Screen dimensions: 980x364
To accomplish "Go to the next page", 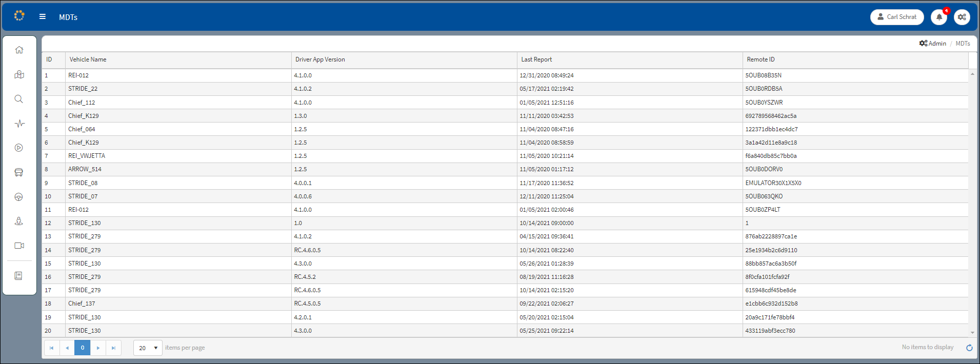I will [x=98, y=348].
